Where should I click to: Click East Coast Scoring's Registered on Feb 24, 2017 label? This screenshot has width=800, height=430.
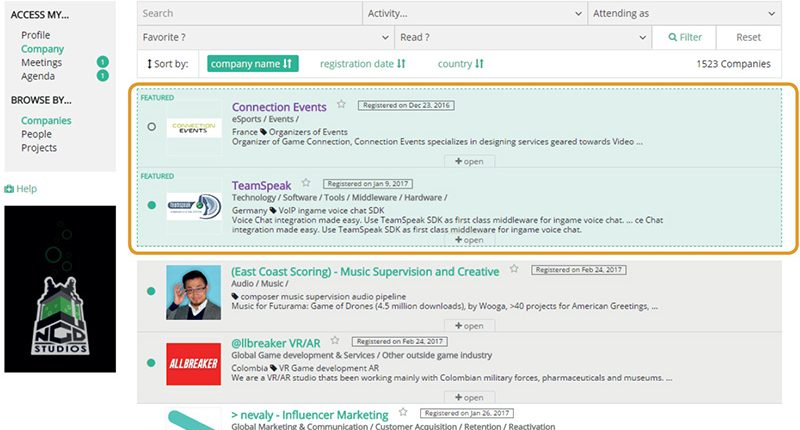pos(579,270)
